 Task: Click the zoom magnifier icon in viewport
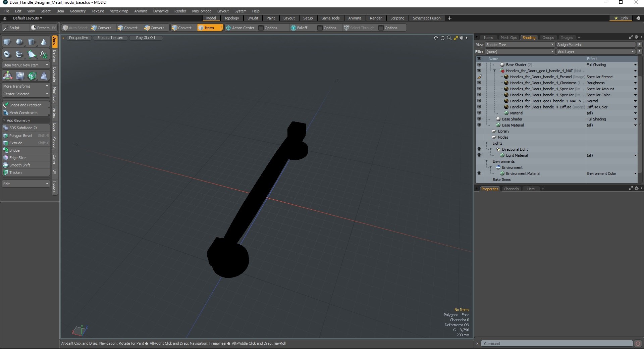point(449,38)
